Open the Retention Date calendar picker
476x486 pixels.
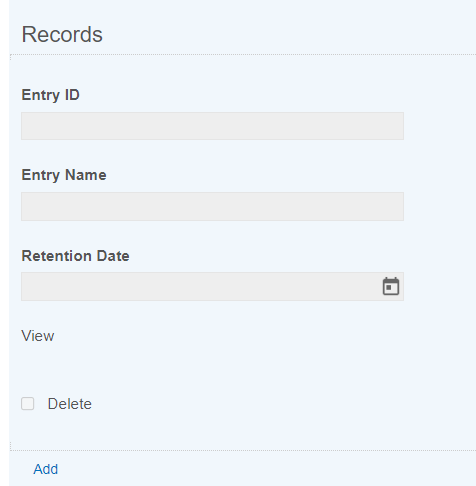point(391,286)
